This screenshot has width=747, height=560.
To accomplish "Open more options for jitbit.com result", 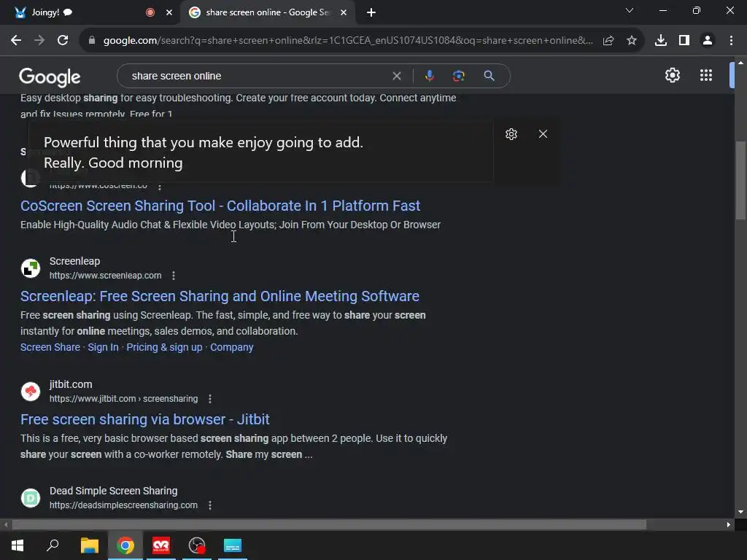I will [210, 399].
